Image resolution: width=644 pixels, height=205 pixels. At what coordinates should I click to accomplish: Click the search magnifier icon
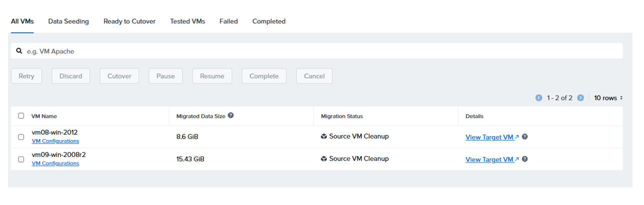point(19,51)
